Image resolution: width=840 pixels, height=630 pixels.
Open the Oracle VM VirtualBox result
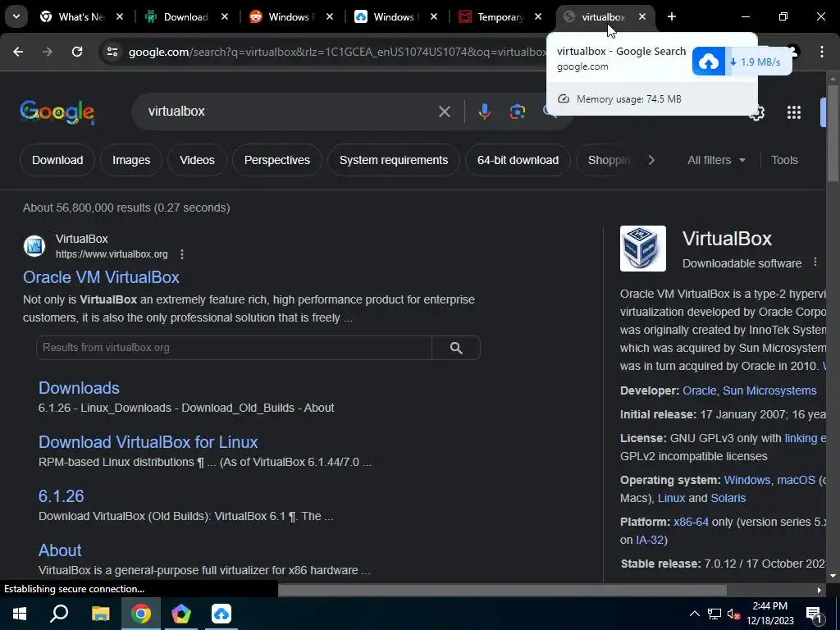pos(101,277)
